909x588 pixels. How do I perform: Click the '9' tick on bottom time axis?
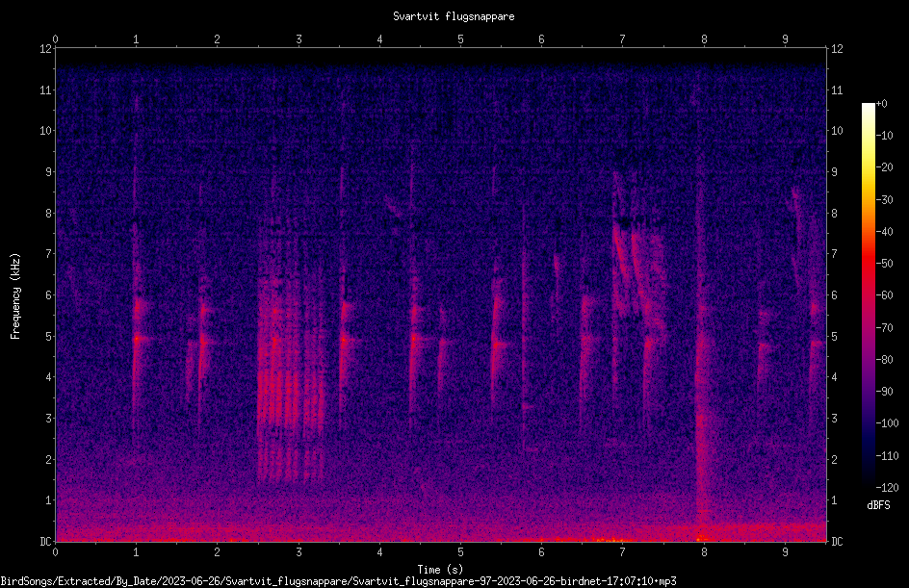[x=785, y=552]
